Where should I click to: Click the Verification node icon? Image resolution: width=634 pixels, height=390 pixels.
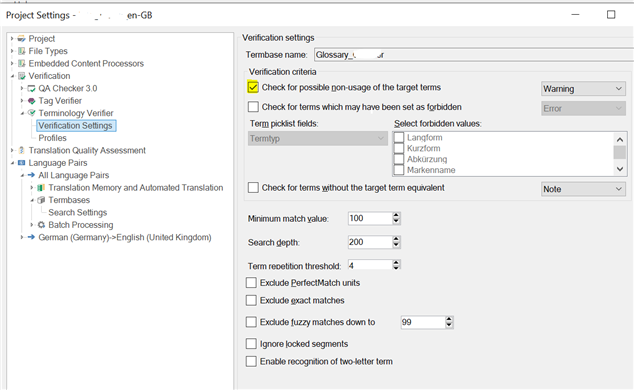click(21, 76)
